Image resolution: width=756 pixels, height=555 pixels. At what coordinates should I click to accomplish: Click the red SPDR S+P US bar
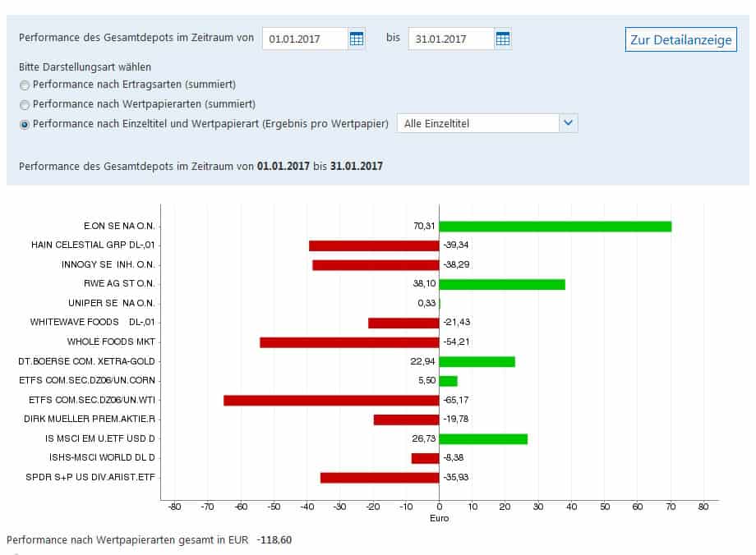click(380, 478)
